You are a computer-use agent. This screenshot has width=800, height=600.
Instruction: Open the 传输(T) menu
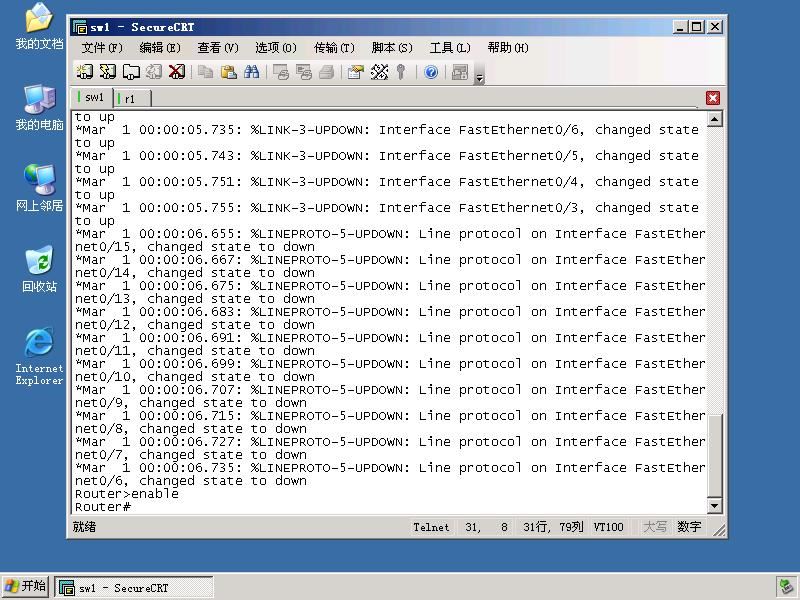(334, 48)
